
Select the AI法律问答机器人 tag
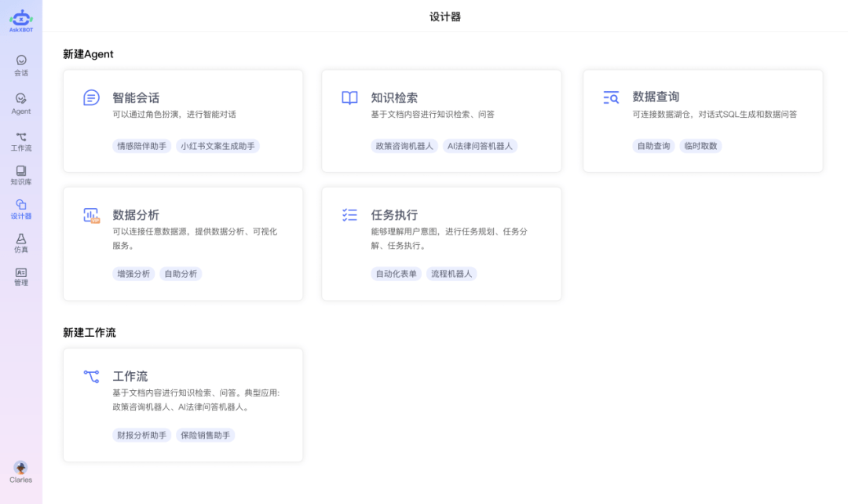point(481,146)
